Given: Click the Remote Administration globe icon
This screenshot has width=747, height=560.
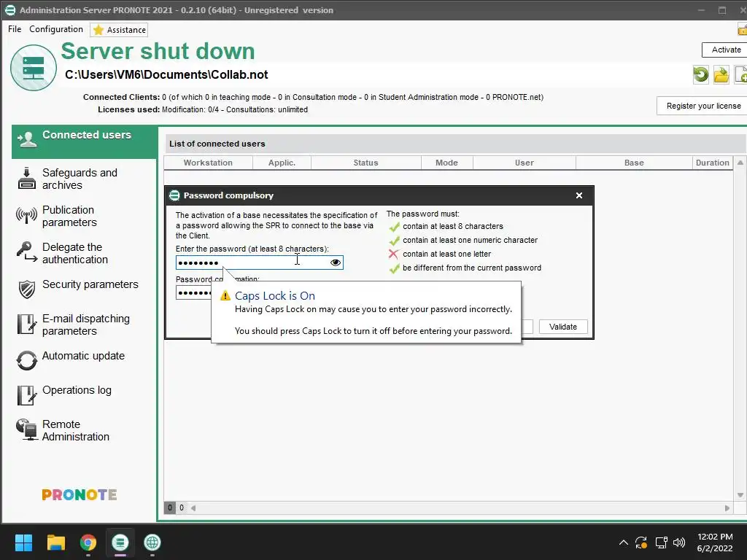Looking at the screenshot, I should (x=27, y=429).
